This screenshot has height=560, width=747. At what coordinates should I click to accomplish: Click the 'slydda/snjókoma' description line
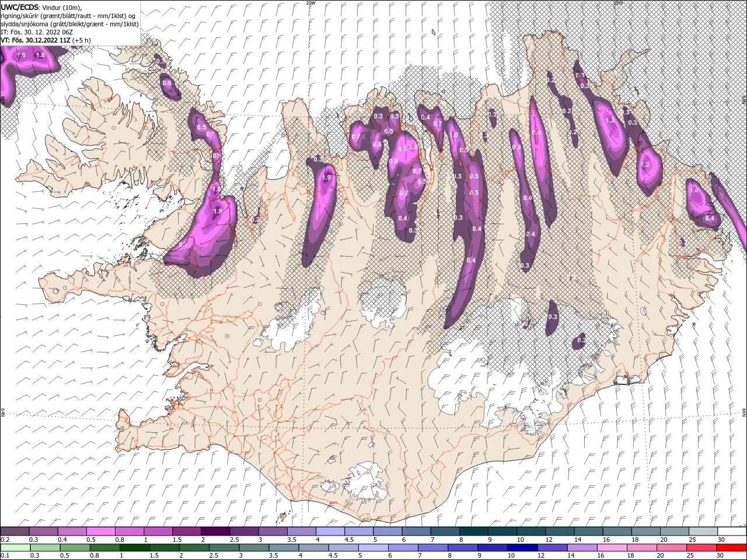(x=69, y=24)
